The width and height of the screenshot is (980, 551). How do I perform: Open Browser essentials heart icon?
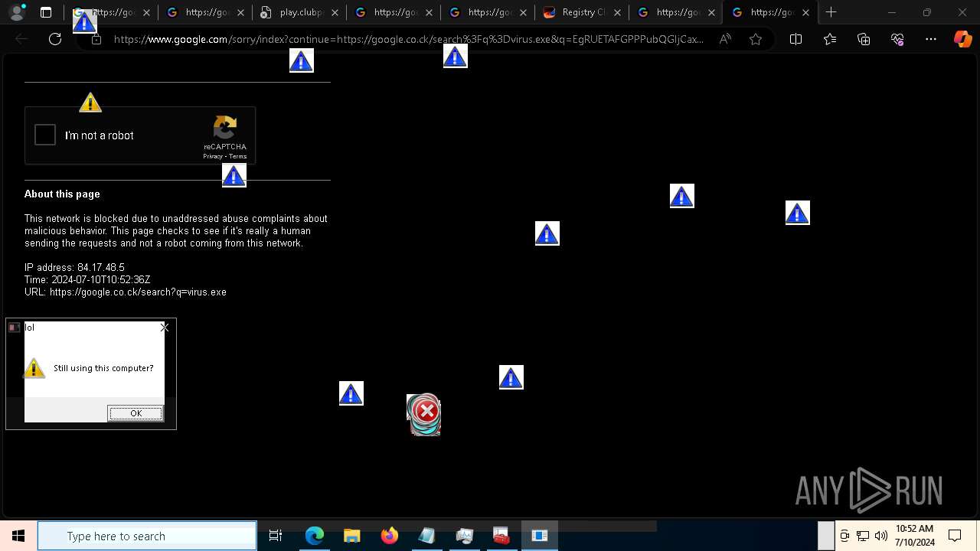point(897,39)
